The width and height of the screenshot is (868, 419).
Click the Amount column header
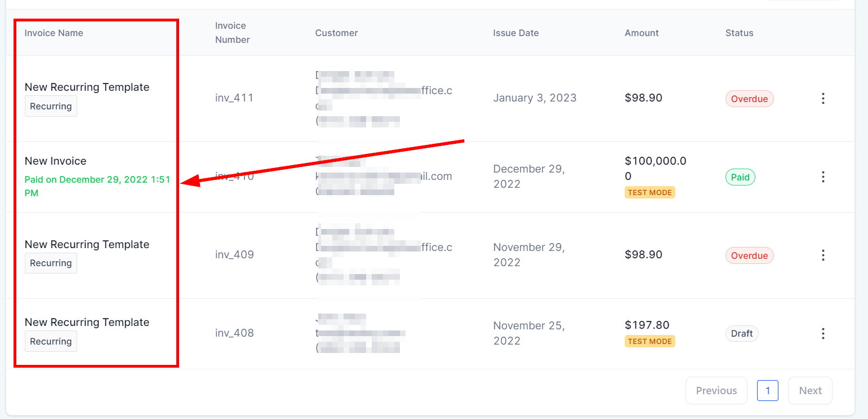tap(642, 33)
